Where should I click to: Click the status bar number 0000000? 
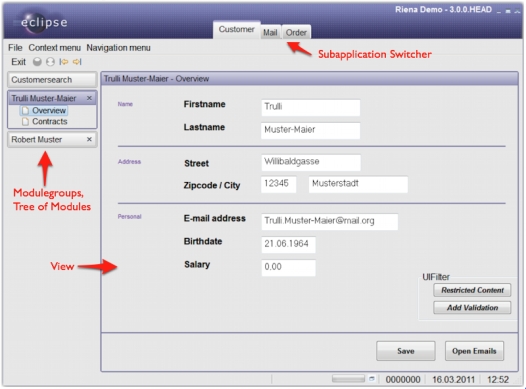click(x=403, y=379)
